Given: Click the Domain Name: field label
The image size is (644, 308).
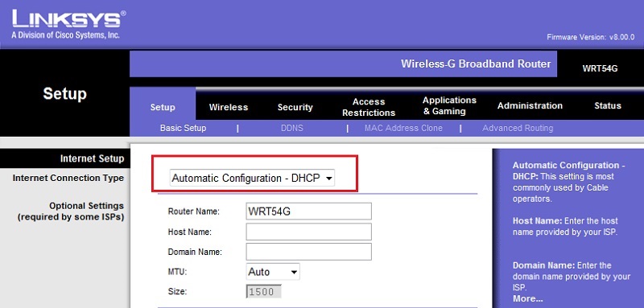Looking at the screenshot, I should [195, 253].
